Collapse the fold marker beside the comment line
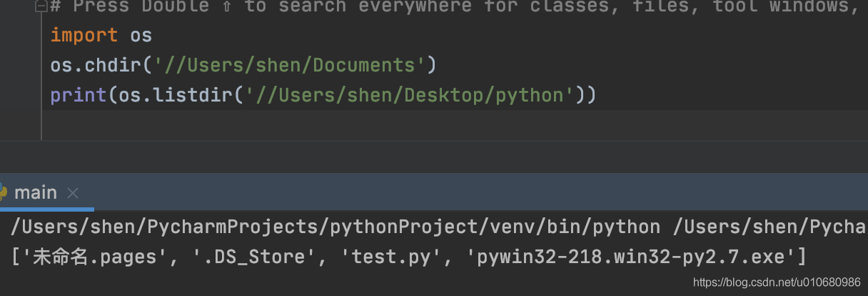This screenshot has height=296, width=868. (41, 7)
